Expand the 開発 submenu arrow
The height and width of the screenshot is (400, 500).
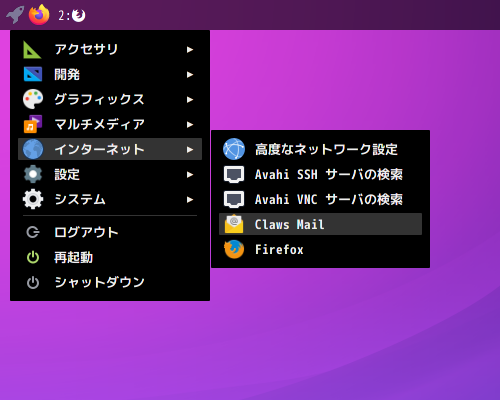pos(190,75)
